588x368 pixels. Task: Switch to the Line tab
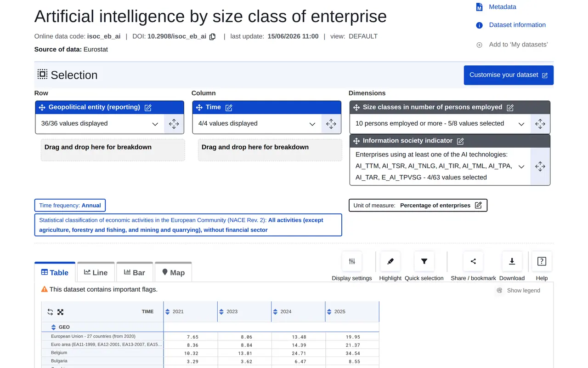click(x=96, y=272)
